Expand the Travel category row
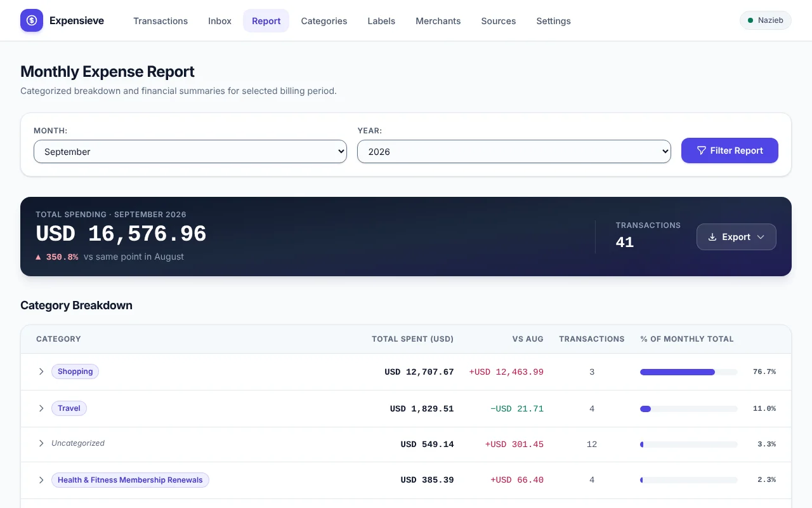812x508 pixels. [x=41, y=408]
